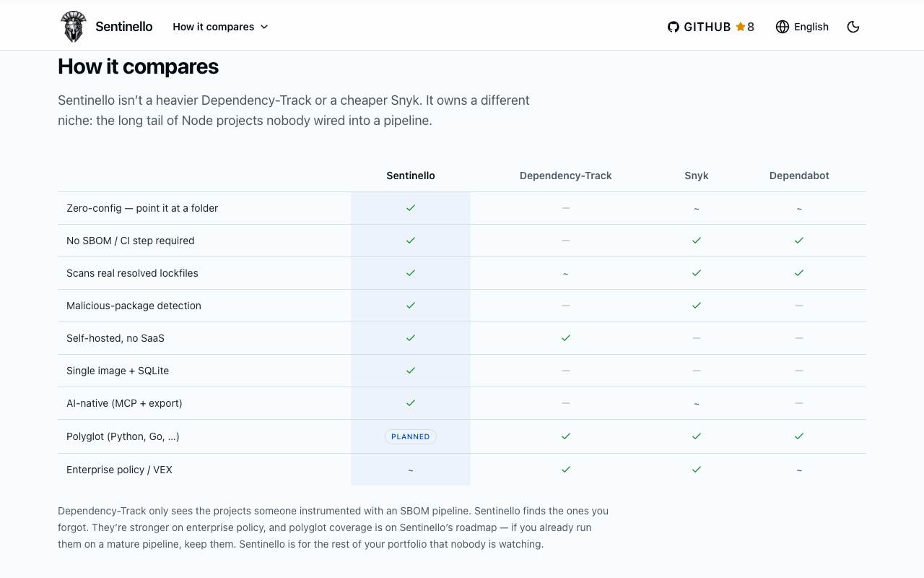Click the PLANNED badge in the Polyglot row
Viewport: 924px width, 578px height.
[411, 436]
